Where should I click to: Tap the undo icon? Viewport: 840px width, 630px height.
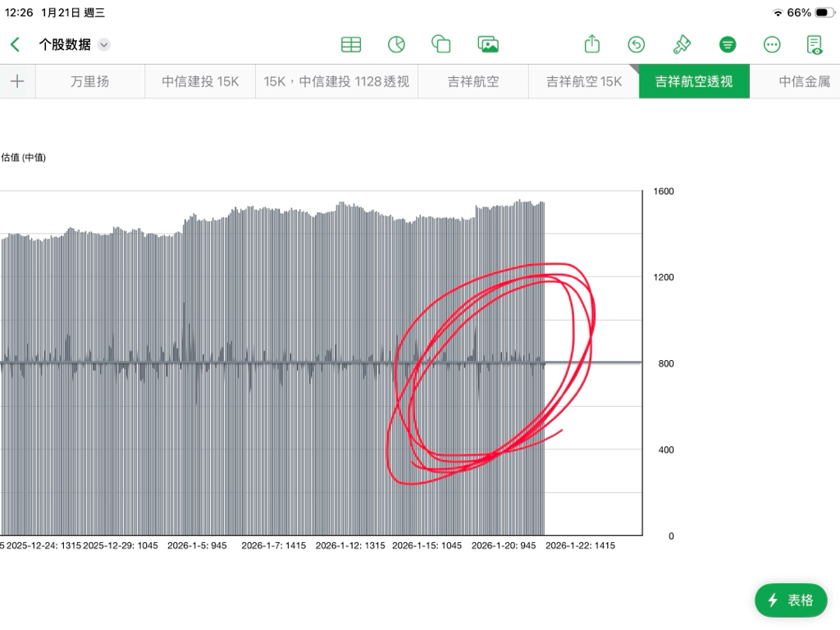pyautogui.click(x=636, y=44)
